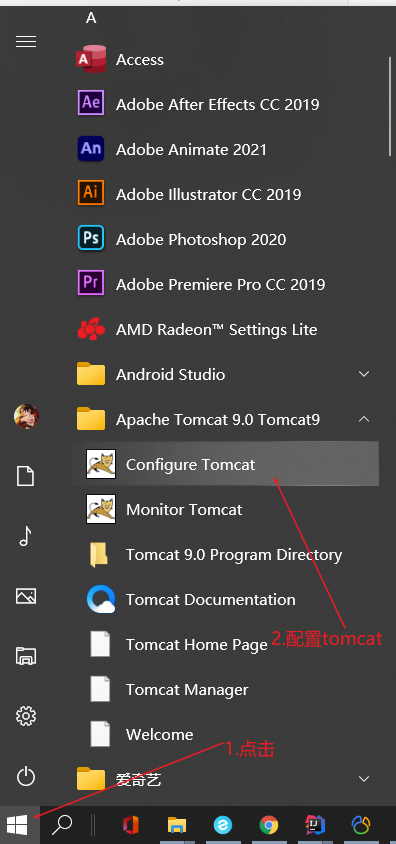Open Tomcat 9.0 Program Directory folder icon
The image size is (396, 844).
point(100,554)
